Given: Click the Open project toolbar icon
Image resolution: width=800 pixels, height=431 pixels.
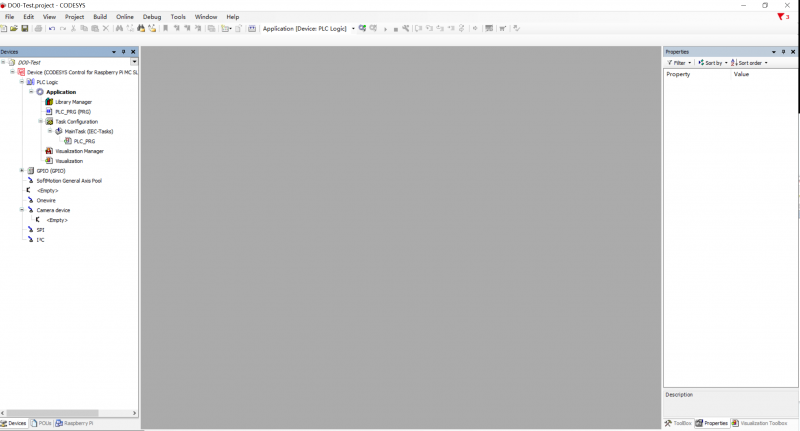Looking at the screenshot, I should (14, 29).
